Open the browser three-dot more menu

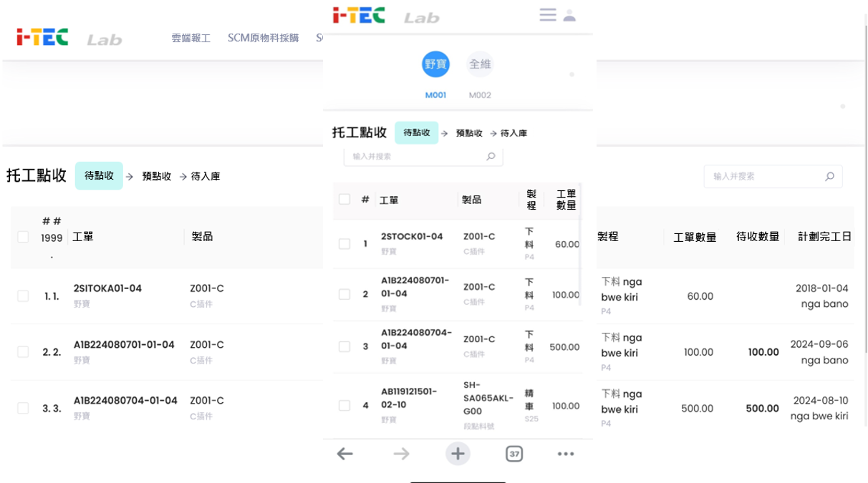[x=566, y=454]
